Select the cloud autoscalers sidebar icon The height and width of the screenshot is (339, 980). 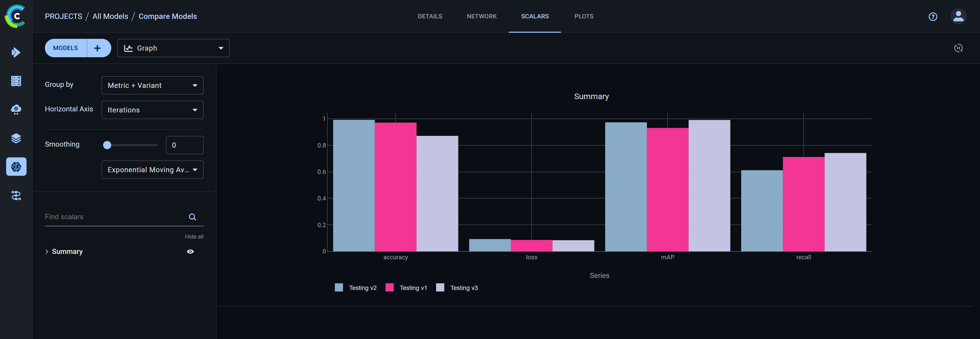[x=16, y=109]
